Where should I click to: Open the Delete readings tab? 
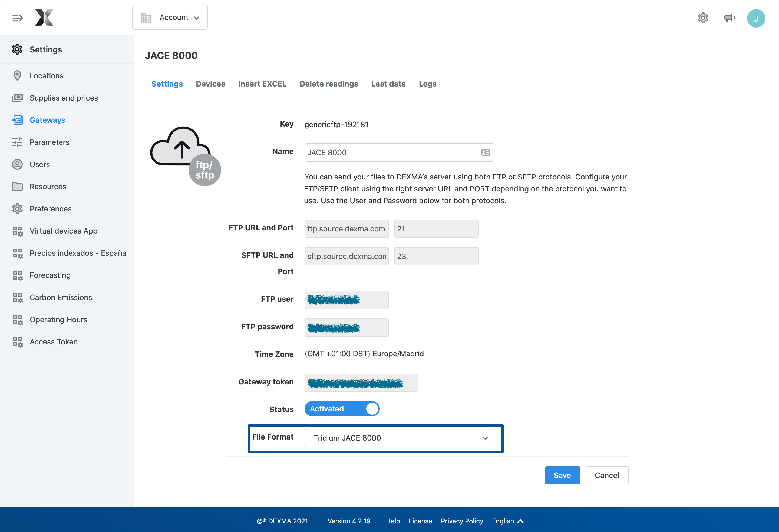[329, 84]
